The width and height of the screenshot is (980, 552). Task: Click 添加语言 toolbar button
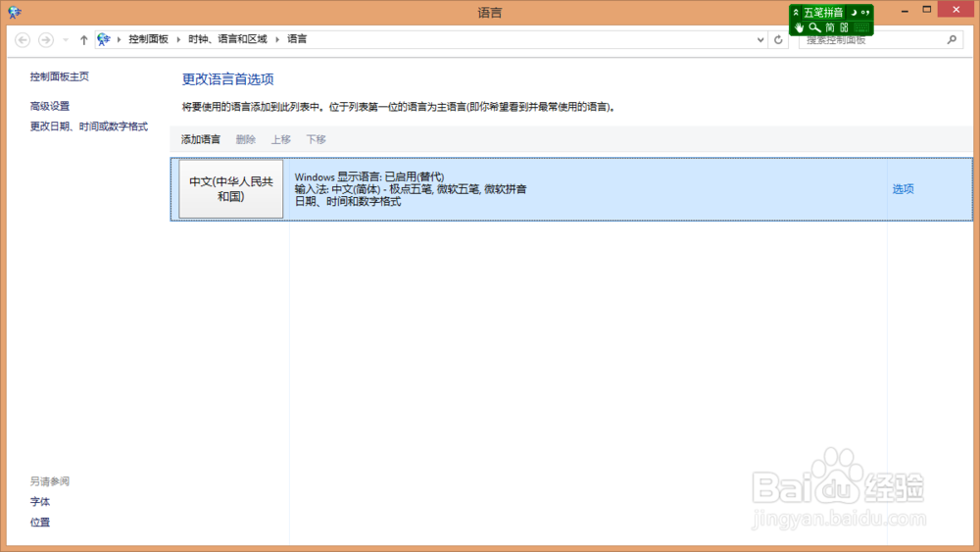pyautogui.click(x=201, y=139)
